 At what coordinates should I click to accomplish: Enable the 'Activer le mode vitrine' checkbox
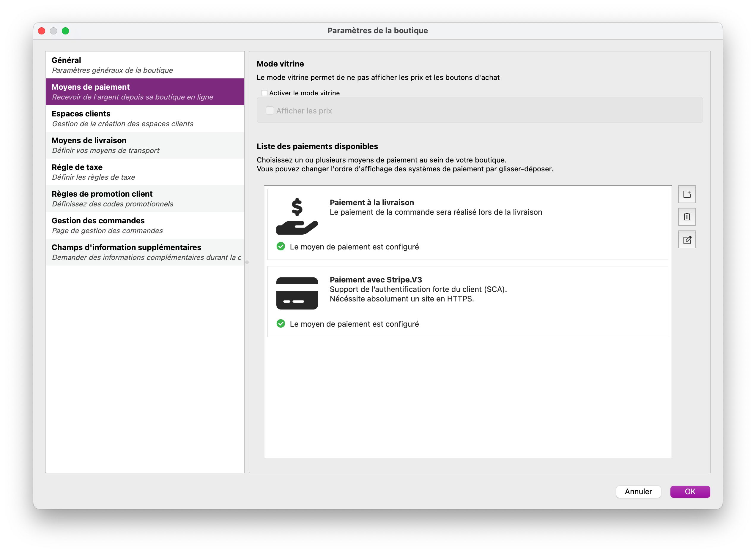(x=264, y=93)
